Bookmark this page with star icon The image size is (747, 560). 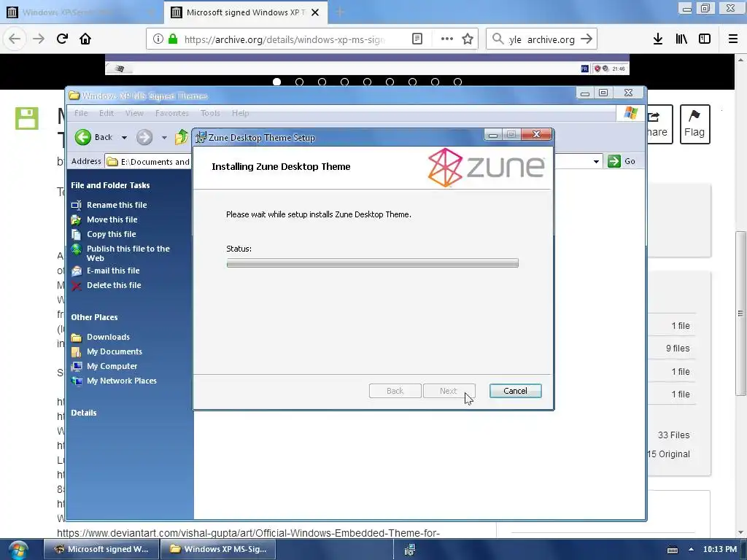(468, 39)
